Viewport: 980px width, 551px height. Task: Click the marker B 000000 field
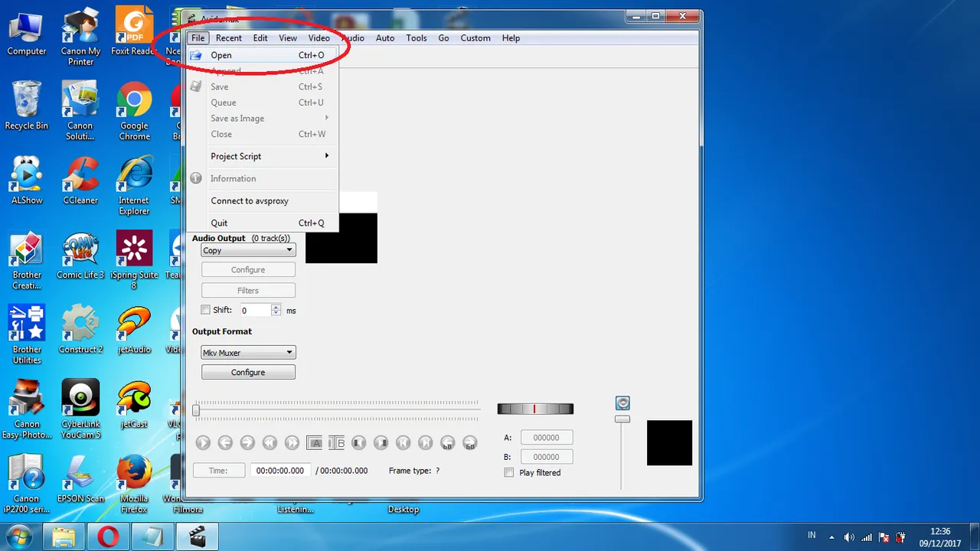[547, 457]
